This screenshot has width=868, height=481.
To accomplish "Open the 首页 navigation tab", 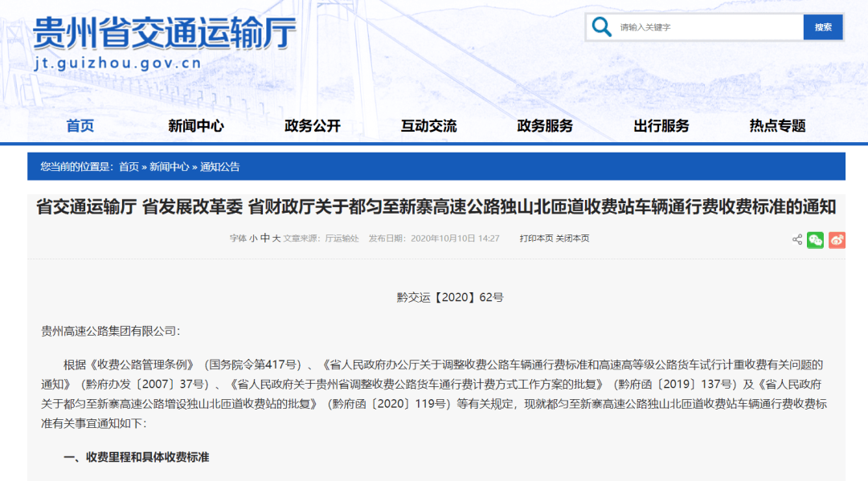I will coord(80,125).
